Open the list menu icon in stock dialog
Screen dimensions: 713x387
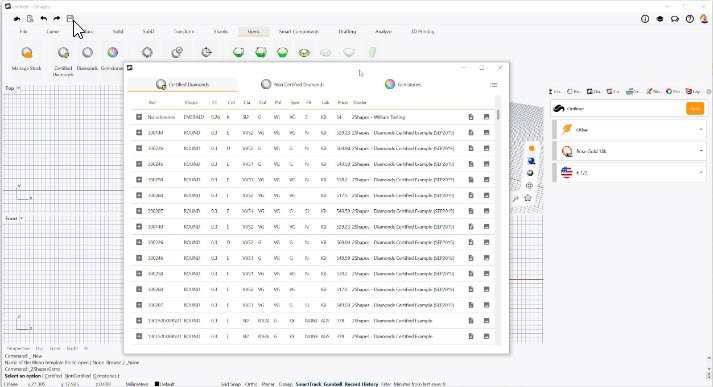click(493, 85)
